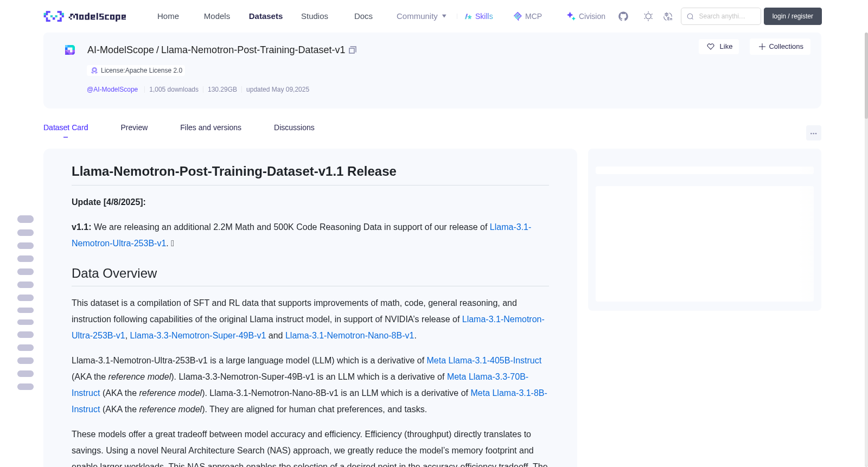Click the Skills label in navigation
Image resolution: width=868 pixels, height=467 pixels.
484,16
